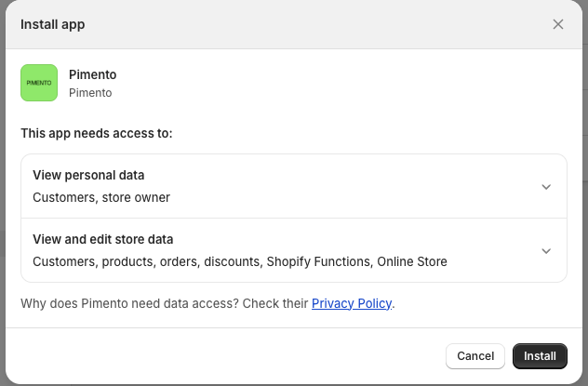Open the Privacy Policy link
This screenshot has height=386, width=588.
(x=352, y=303)
